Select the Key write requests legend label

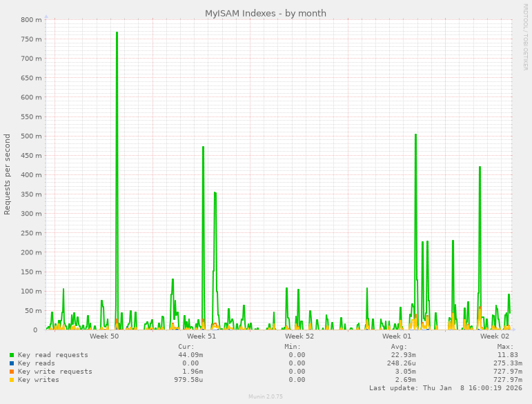[55, 372]
